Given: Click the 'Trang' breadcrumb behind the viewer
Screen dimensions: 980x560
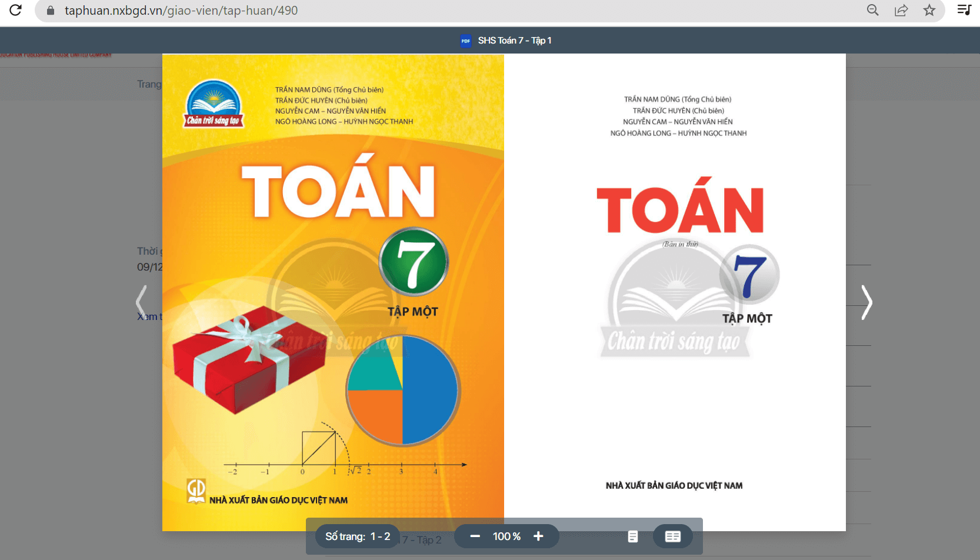Looking at the screenshot, I should (149, 84).
